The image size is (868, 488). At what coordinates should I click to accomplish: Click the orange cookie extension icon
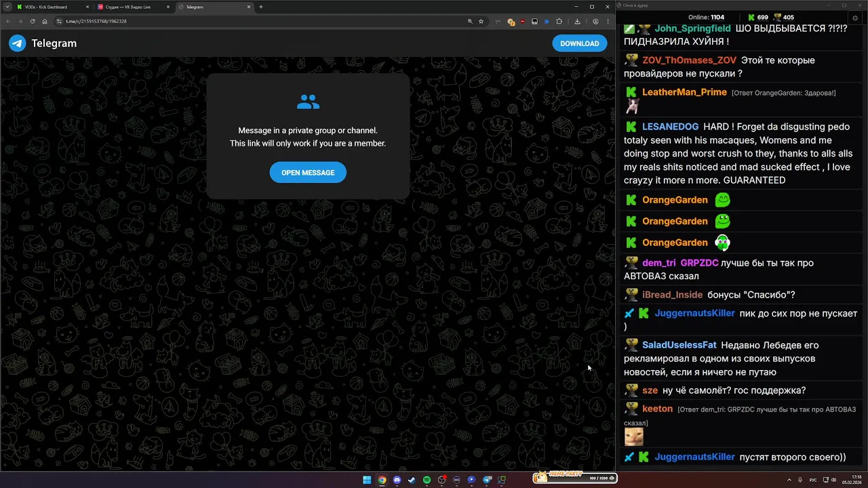tap(511, 22)
